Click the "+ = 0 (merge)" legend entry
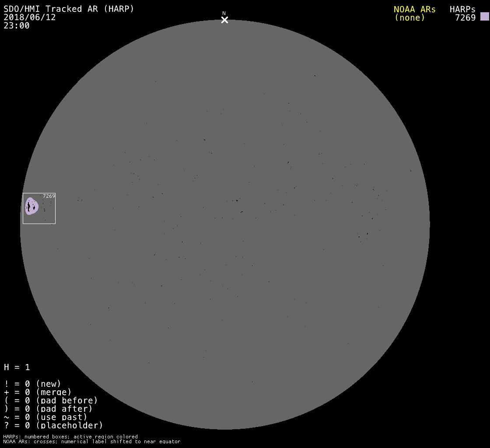Image resolution: width=490 pixels, height=448 pixels. click(38, 392)
